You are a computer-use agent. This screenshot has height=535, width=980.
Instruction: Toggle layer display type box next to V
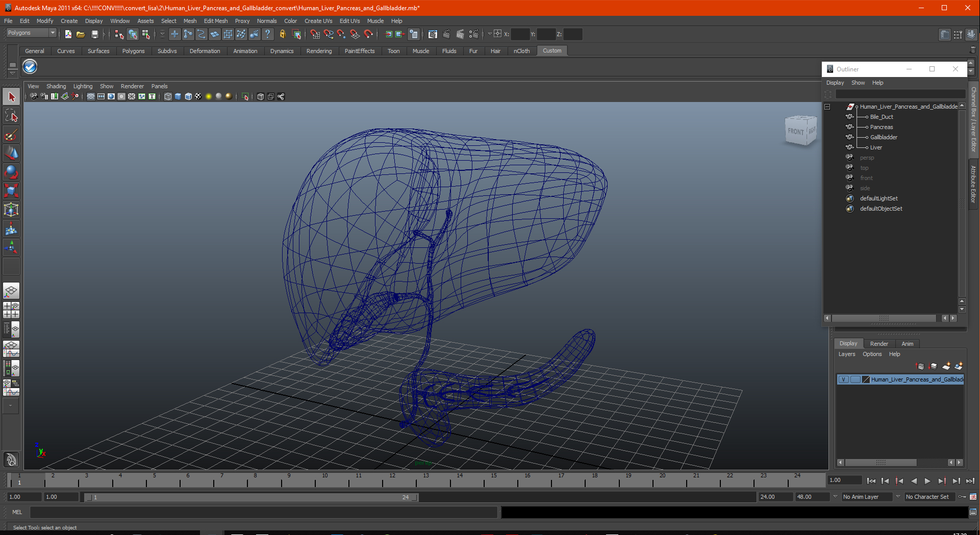pyautogui.click(x=856, y=379)
